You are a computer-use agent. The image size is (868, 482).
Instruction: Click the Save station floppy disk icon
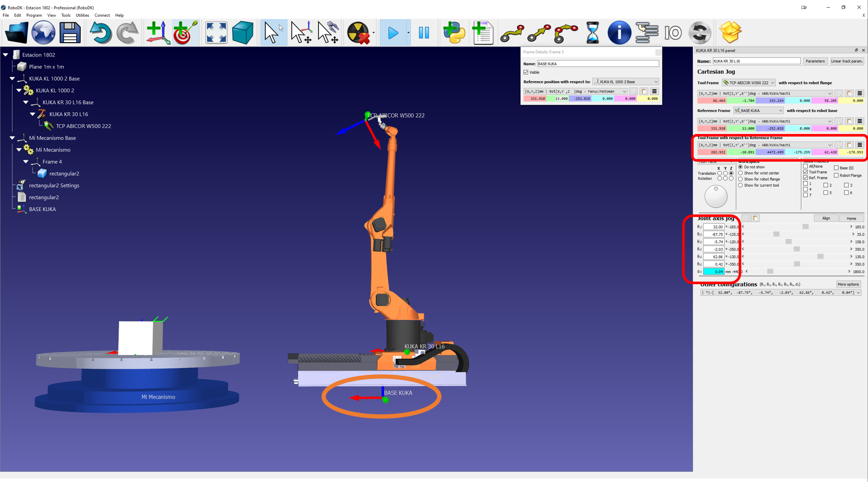pyautogui.click(x=70, y=33)
